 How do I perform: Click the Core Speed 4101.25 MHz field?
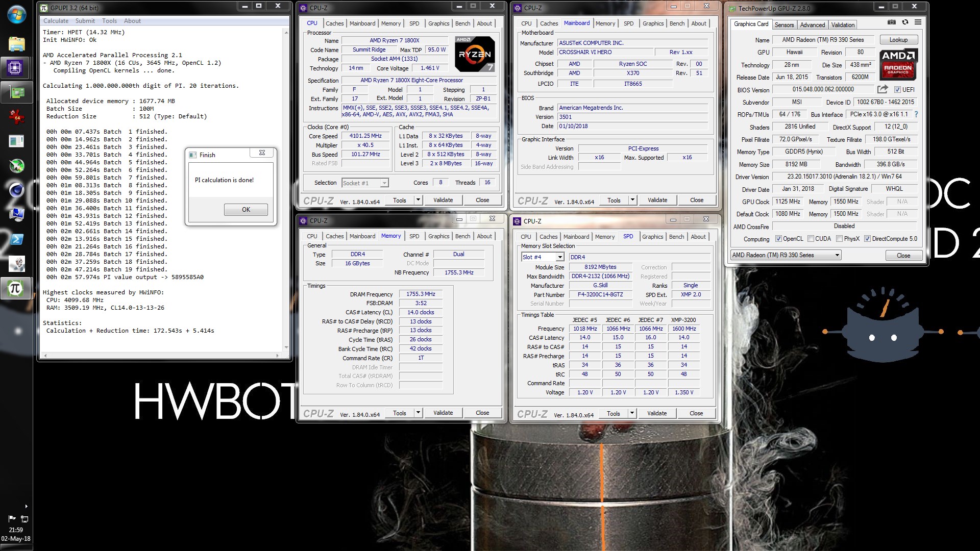(365, 136)
